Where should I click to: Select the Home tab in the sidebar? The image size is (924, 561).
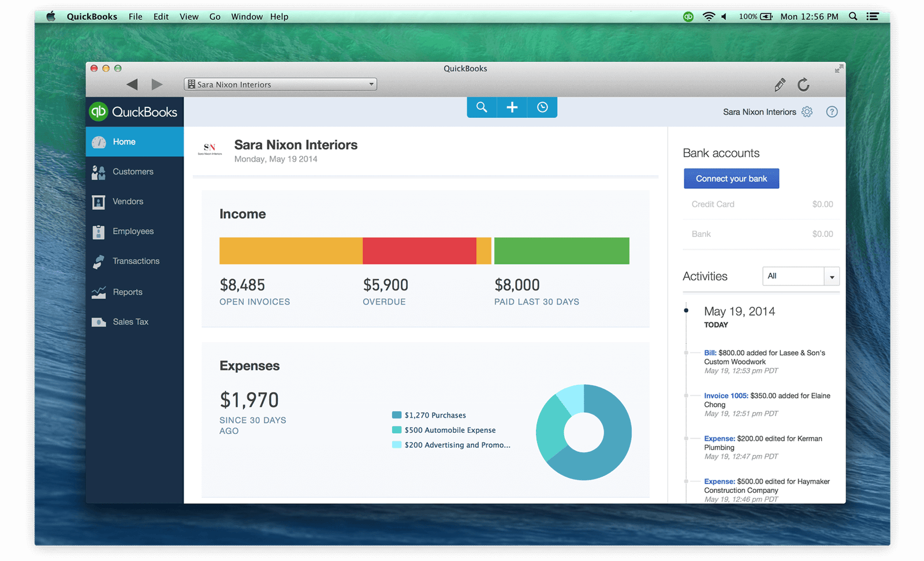(x=125, y=142)
